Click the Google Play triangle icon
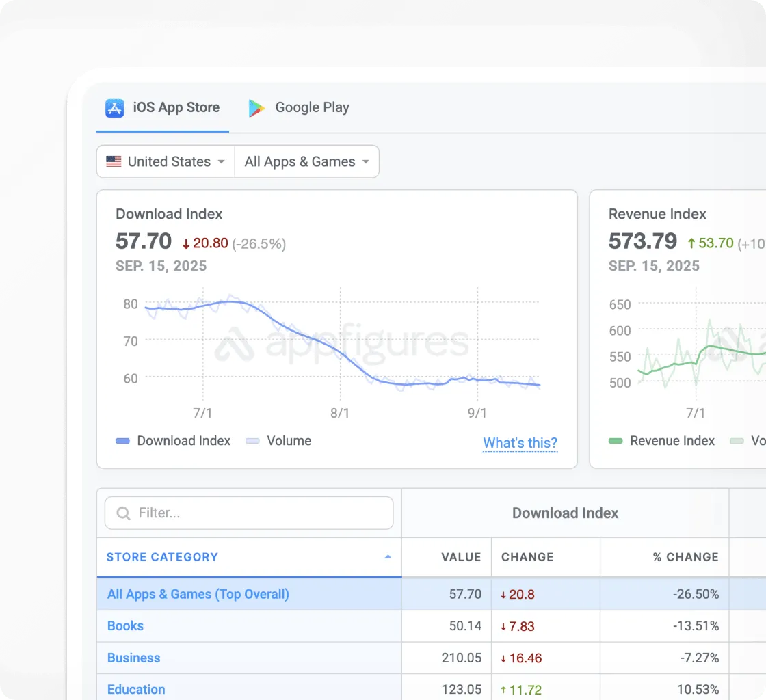 [x=256, y=108]
